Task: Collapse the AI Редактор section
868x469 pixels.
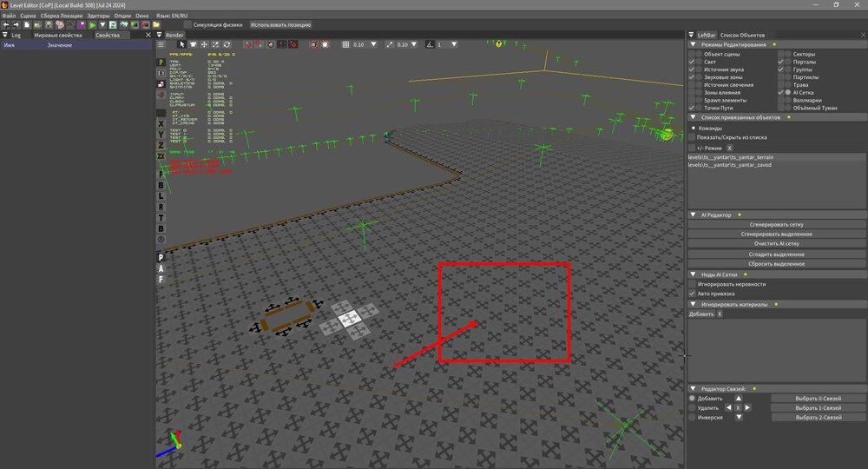Action: tap(693, 215)
